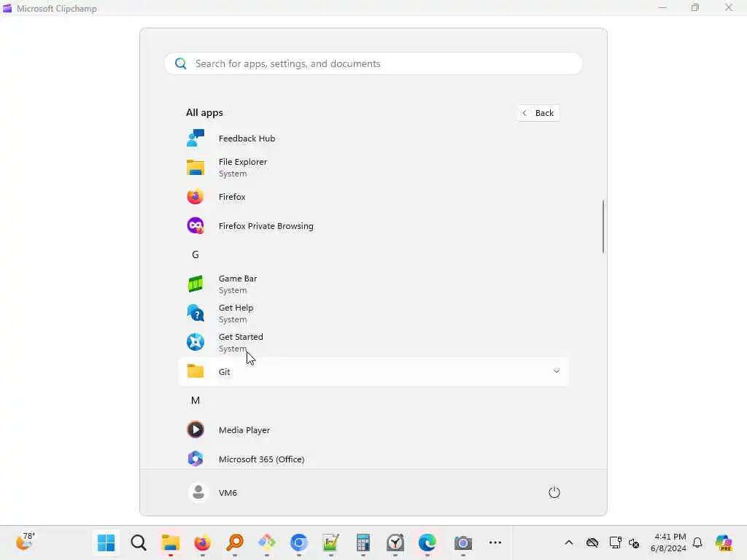The image size is (747, 560).
Task: Jump using the M letter header
Action: click(x=196, y=400)
